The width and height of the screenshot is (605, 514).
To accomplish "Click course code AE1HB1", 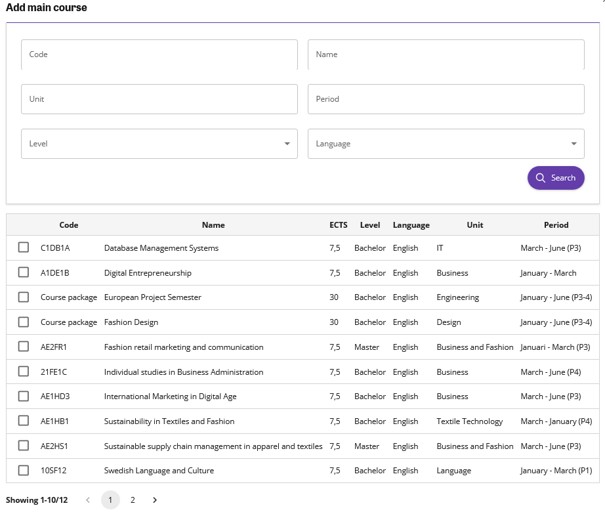I will pos(55,421).
